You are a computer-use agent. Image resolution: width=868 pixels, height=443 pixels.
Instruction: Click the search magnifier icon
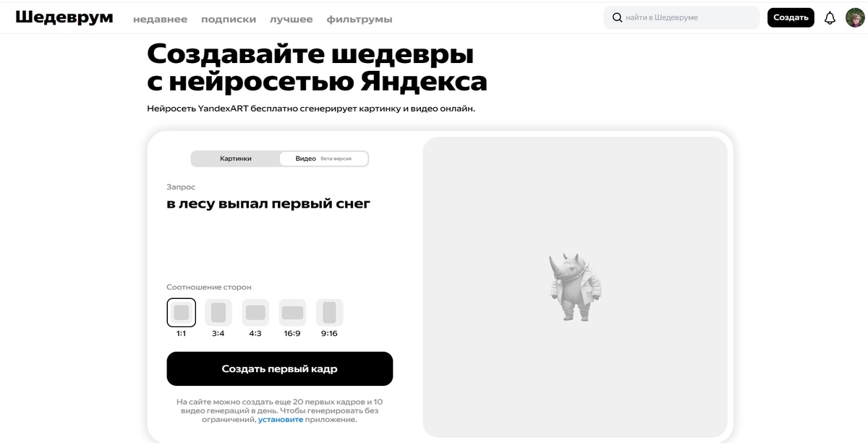tap(618, 16)
